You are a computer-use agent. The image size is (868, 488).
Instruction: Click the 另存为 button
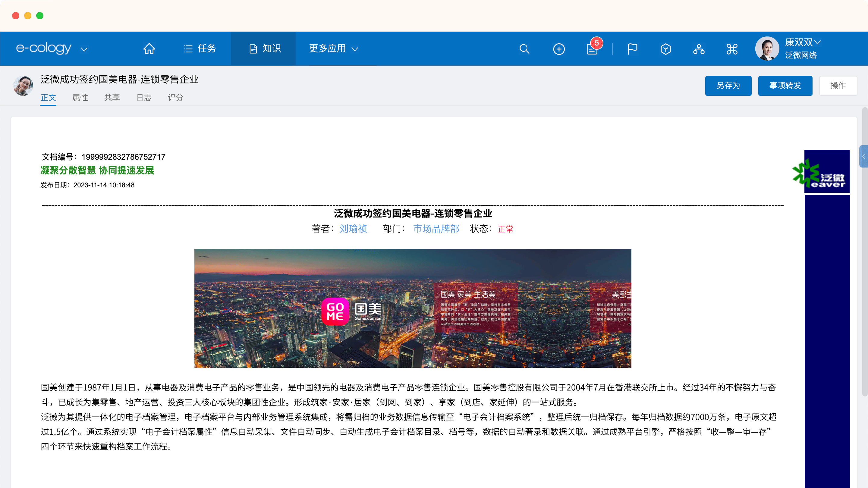click(x=728, y=86)
